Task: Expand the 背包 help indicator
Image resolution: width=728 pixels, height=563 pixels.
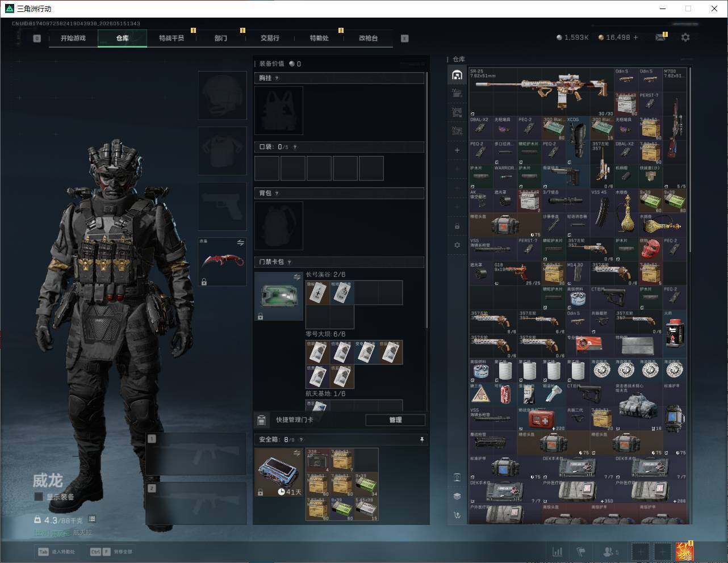Action: pyautogui.click(x=277, y=194)
